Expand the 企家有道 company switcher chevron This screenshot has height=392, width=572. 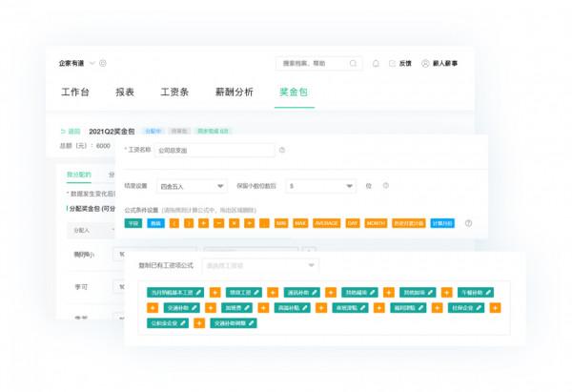point(92,63)
